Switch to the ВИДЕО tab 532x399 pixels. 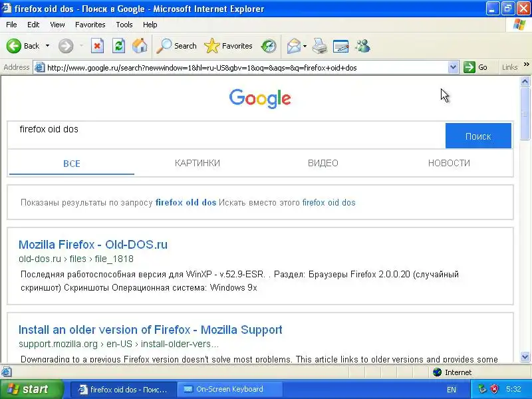click(x=323, y=163)
